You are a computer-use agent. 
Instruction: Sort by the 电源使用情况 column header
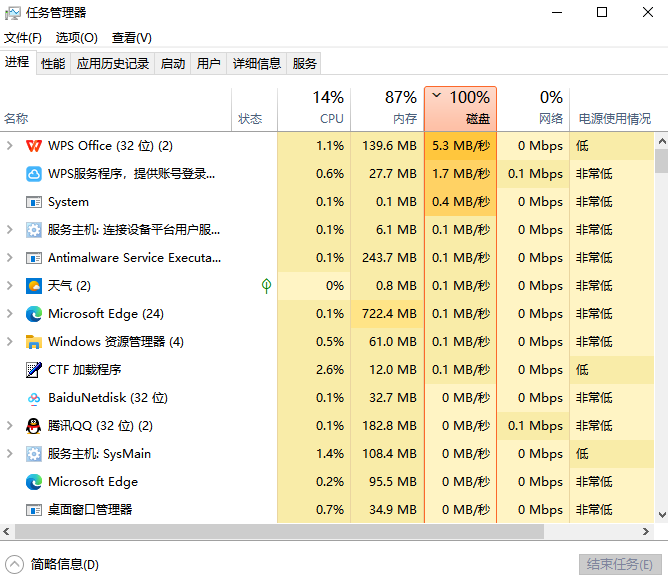coord(615,109)
